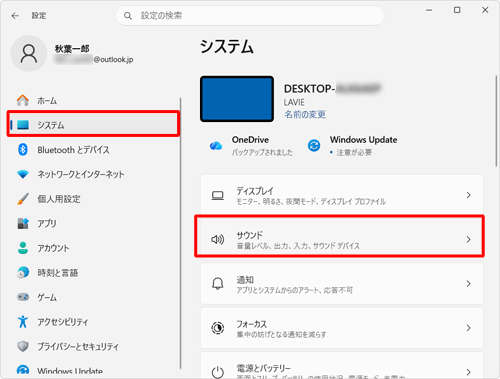
Task: Expand 通知 with its chevron
Action: pyautogui.click(x=468, y=284)
